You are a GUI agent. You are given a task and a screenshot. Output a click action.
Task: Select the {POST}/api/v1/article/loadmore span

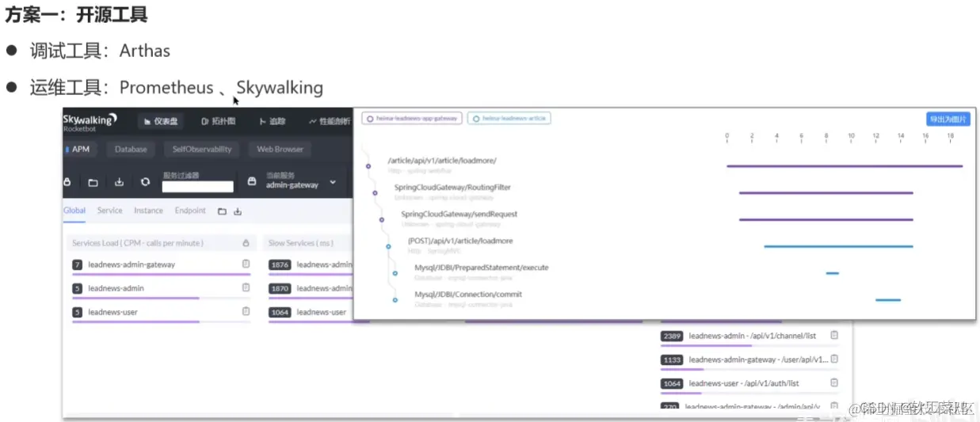460,241
